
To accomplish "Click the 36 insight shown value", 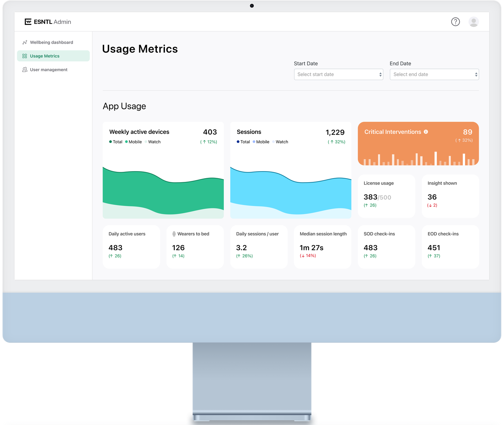I will [432, 197].
